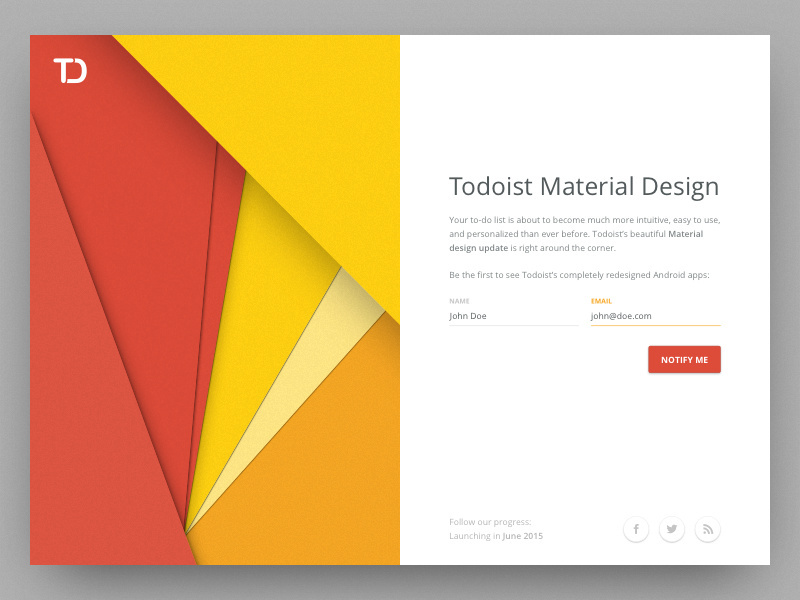
Task: Open the Twitter bird icon
Action: point(671,529)
